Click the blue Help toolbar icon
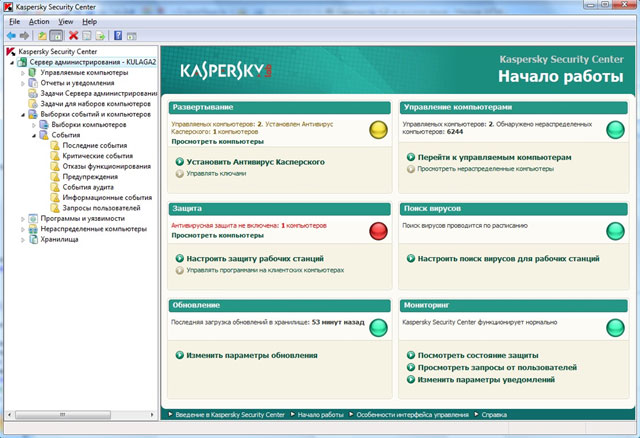Screen dimensions: 640x438 [x=118, y=36]
